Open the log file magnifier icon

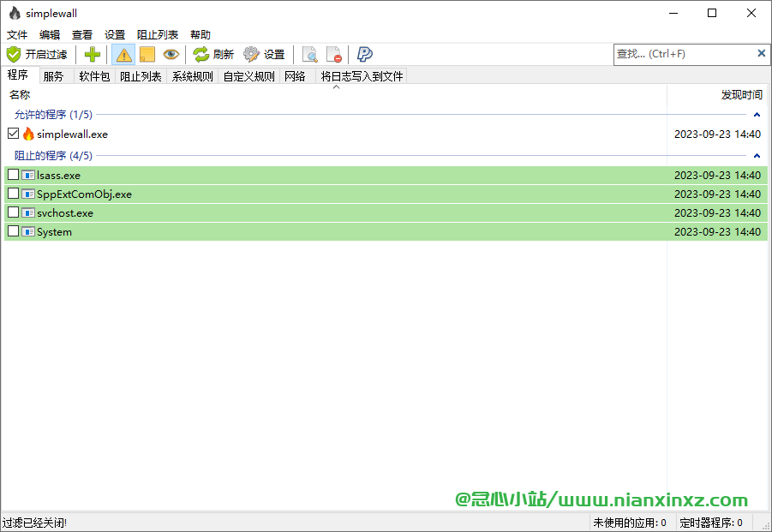pyautogui.click(x=309, y=54)
